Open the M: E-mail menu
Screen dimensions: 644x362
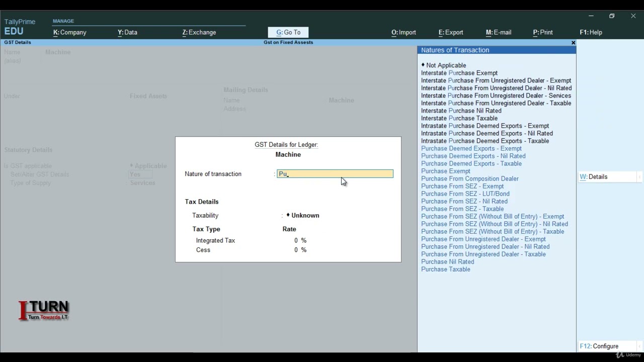click(x=499, y=32)
